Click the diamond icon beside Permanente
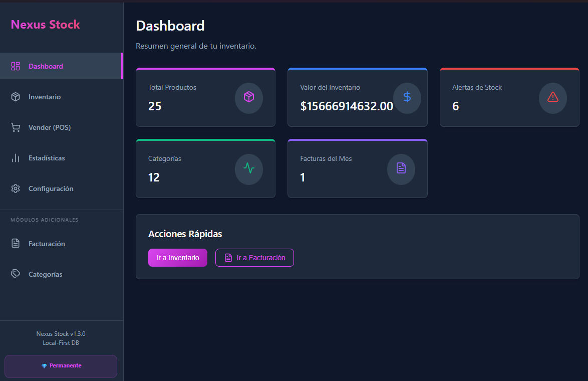The image size is (588, 381). point(44,366)
